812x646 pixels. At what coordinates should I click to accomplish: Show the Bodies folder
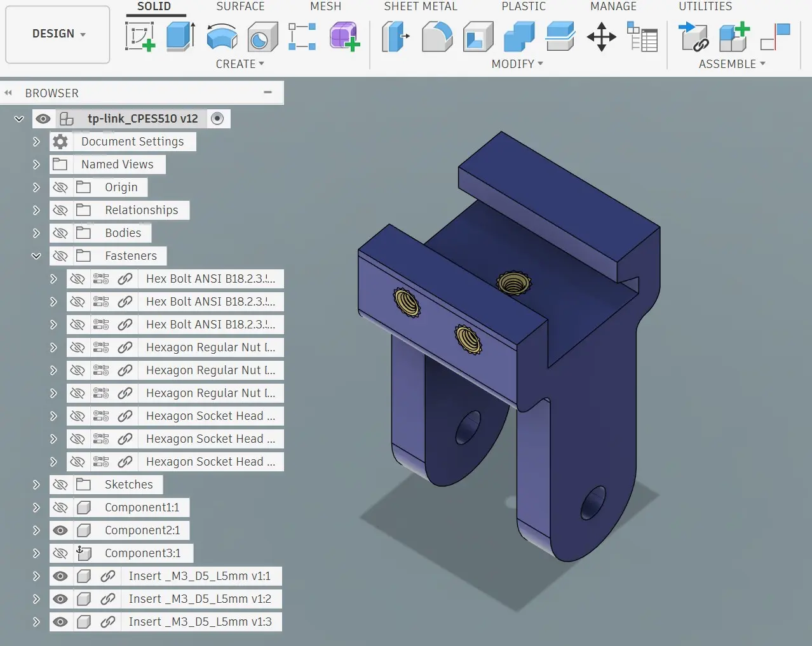point(60,233)
